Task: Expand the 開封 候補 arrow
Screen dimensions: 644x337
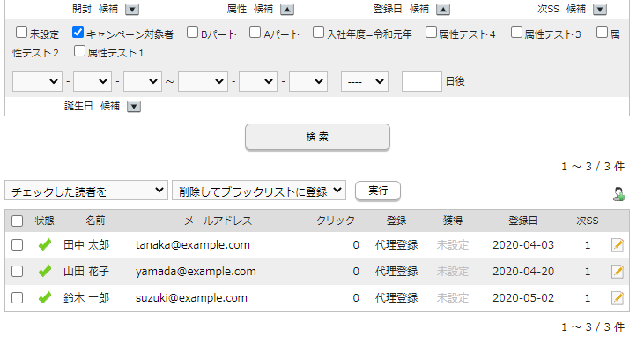Action: point(132,10)
